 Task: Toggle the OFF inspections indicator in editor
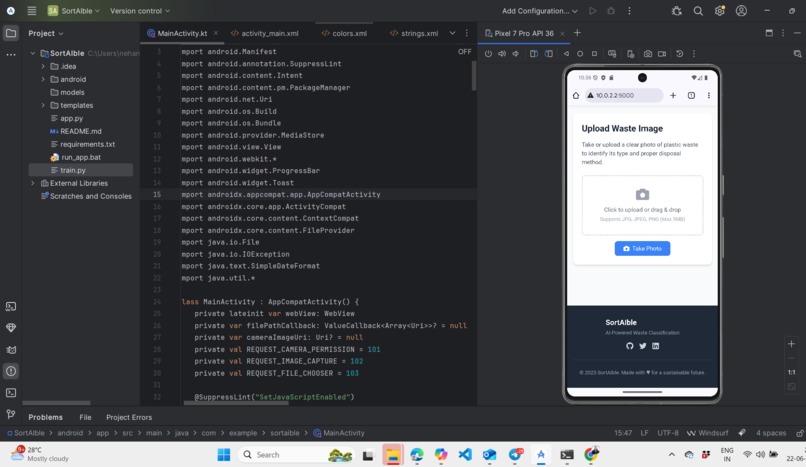coord(464,51)
